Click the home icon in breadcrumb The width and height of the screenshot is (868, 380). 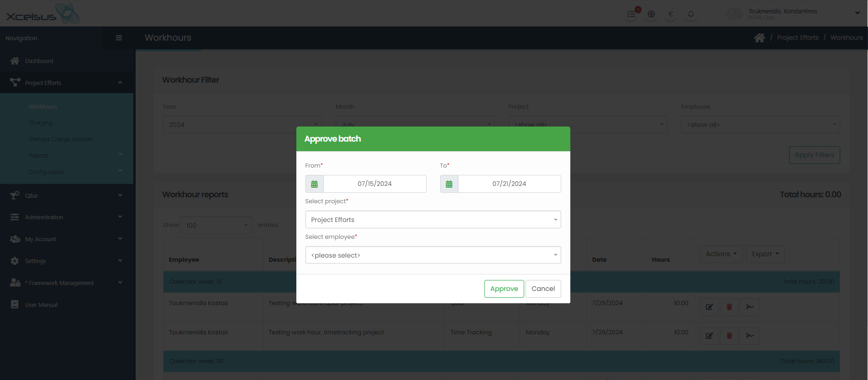pyautogui.click(x=759, y=38)
